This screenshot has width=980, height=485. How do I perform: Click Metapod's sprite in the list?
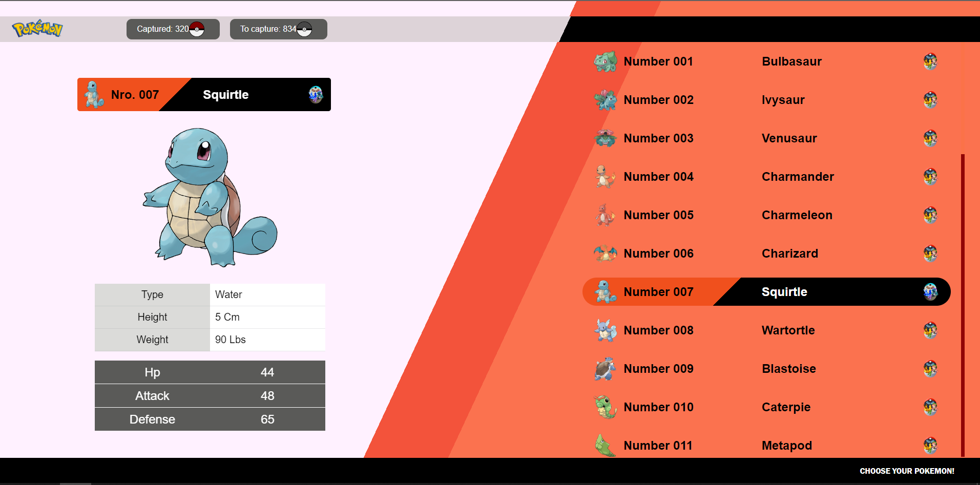[605, 445]
